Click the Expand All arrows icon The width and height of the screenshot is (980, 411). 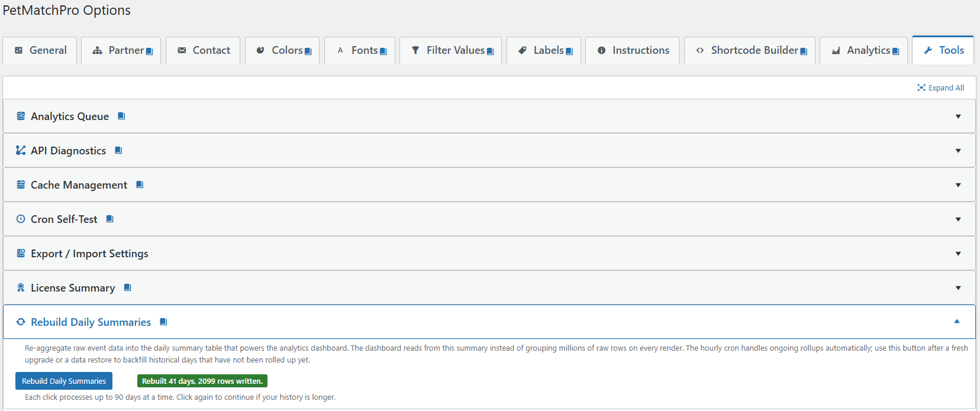pyautogui.click(x=921, y=88)
